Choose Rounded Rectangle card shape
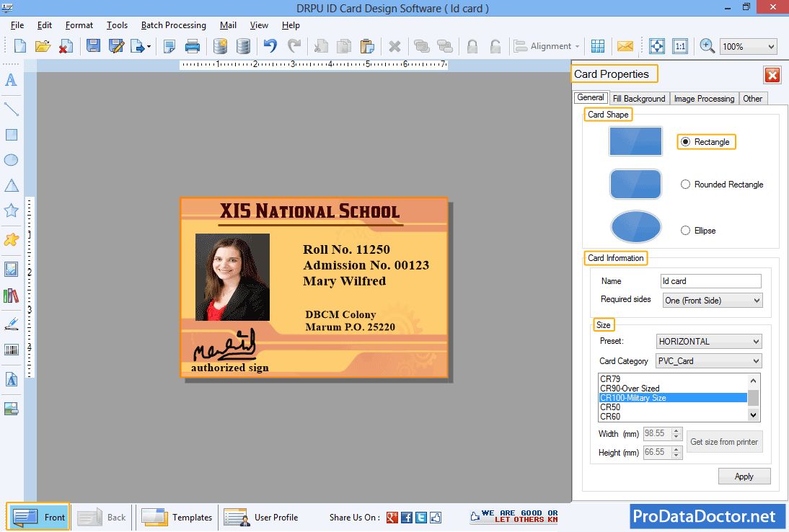Screen dimensions: 789x532 pyautogui.click(x=685, y=185)
